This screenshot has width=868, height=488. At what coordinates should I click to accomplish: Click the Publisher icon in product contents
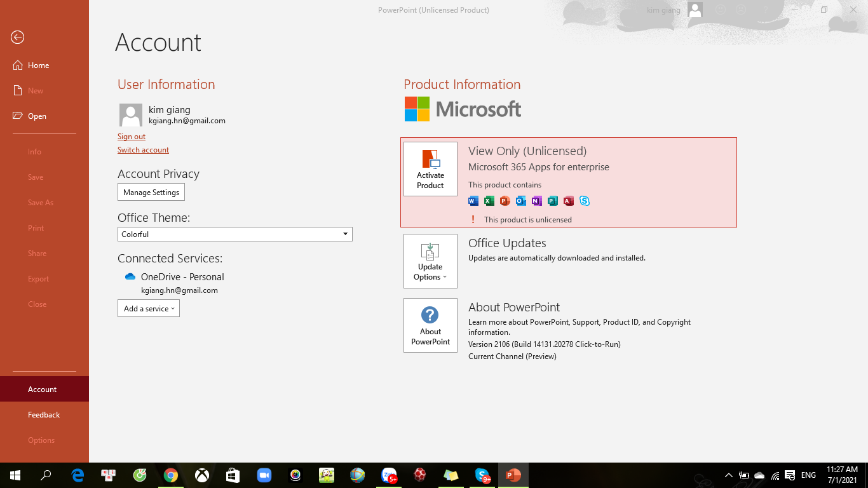[x=553, y=201]
